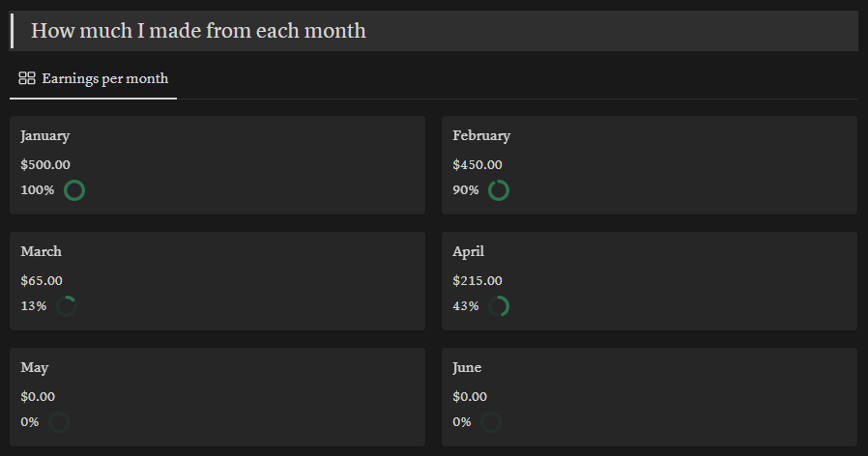Click the gallery view icon beside Earnings per month

coord(27,78)
